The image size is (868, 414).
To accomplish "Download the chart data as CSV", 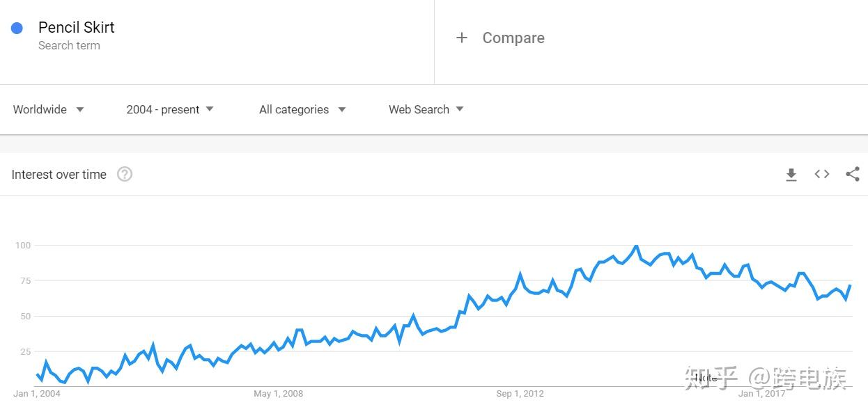I will point(791,175).
